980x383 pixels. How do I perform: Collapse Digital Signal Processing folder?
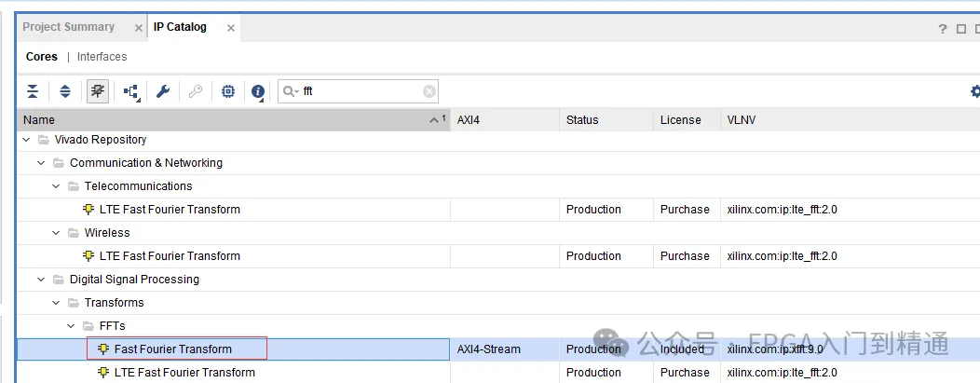tap(41, 280)
